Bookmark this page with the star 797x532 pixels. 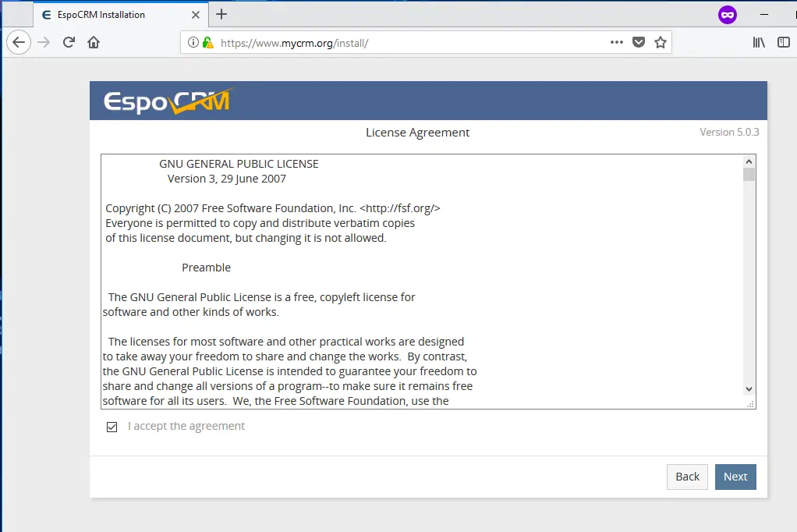pos(661,42)
